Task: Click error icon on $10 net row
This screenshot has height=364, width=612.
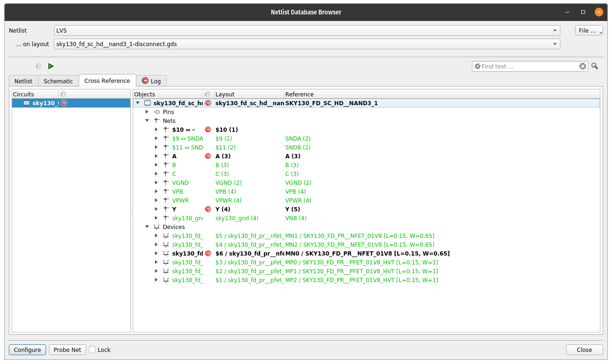Action: click(208, 129)
